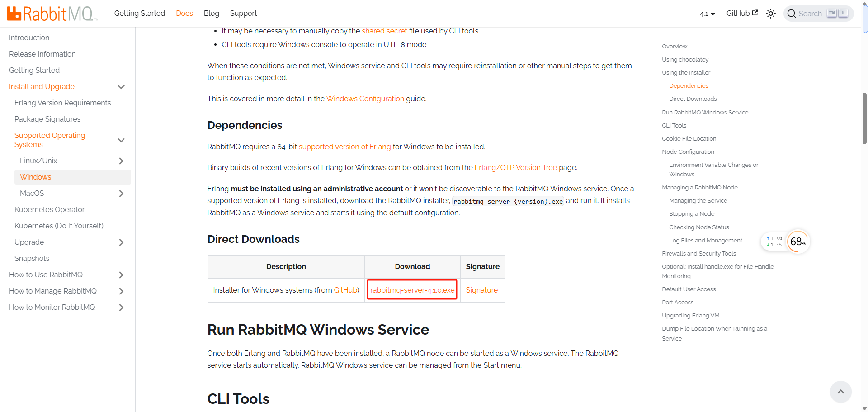The height and width of the screenshot is (412, 868).
Task: Click the circular network speed monitor widget
Action: point(798,242)
